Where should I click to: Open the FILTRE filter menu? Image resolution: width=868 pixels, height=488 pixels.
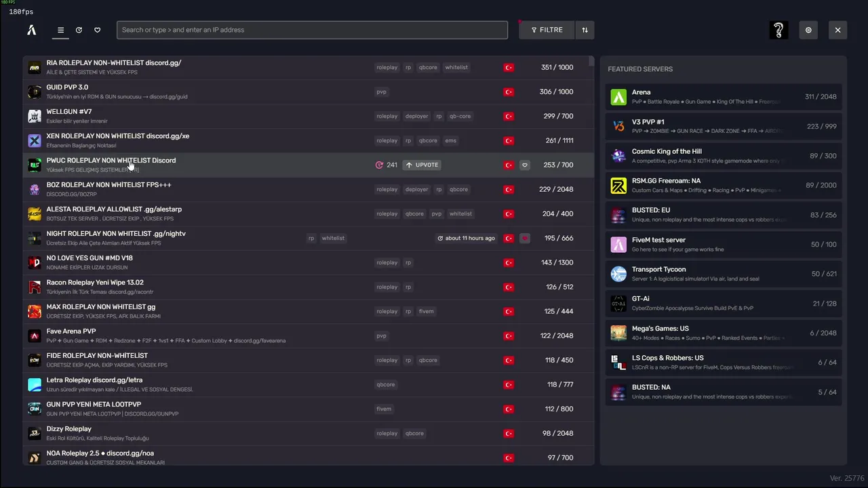pyautogui.click(x=547, y=30)
